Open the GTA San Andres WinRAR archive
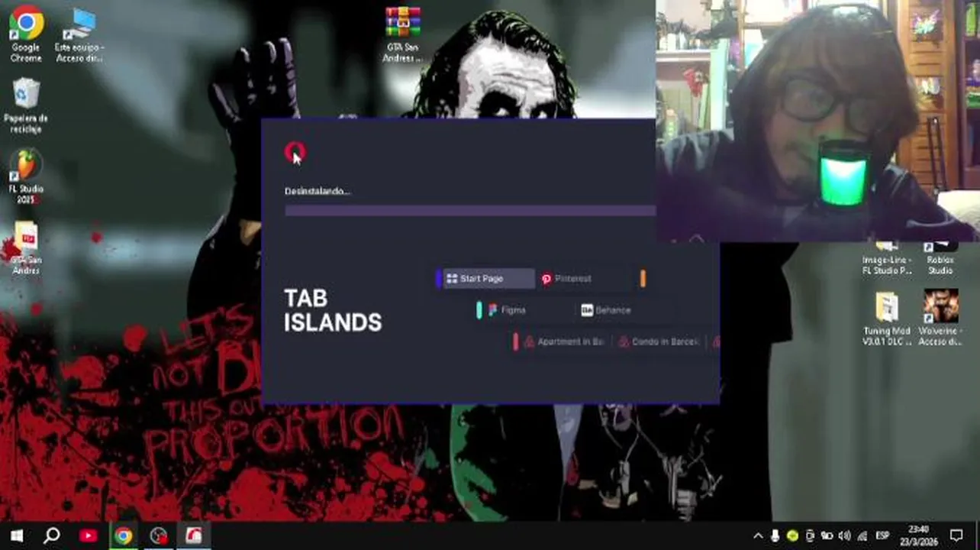This screenshot has width=980, height=550. point(402,34)
